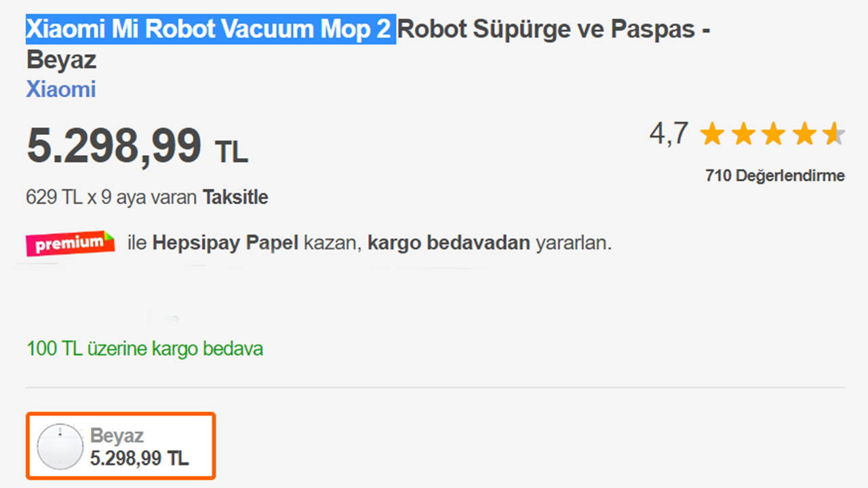
Task: Click the 4,7 rating score
Action: (669, 134)
